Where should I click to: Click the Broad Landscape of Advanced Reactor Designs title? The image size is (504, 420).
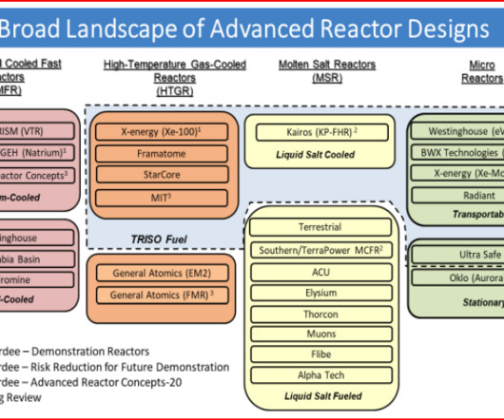(244, 29)
